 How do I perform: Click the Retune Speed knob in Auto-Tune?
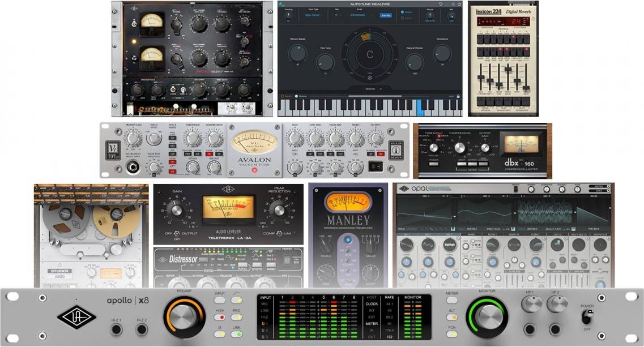click(x=297, y=53)
